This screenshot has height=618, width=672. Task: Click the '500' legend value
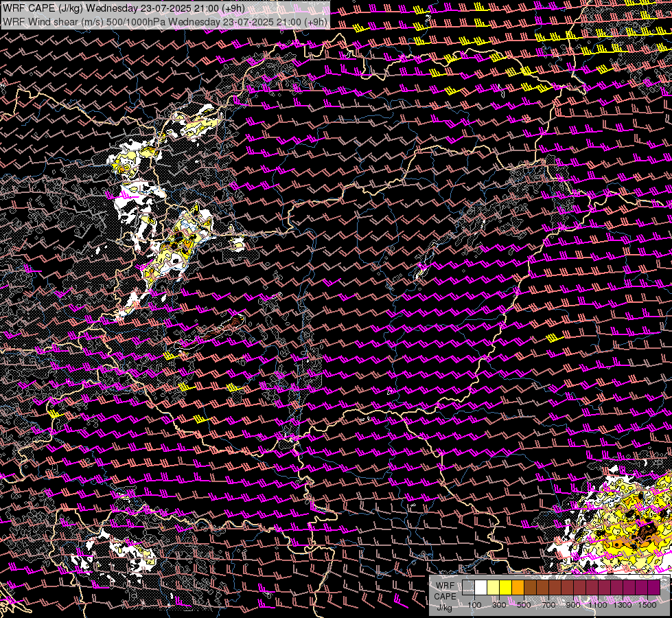[524, 605]
